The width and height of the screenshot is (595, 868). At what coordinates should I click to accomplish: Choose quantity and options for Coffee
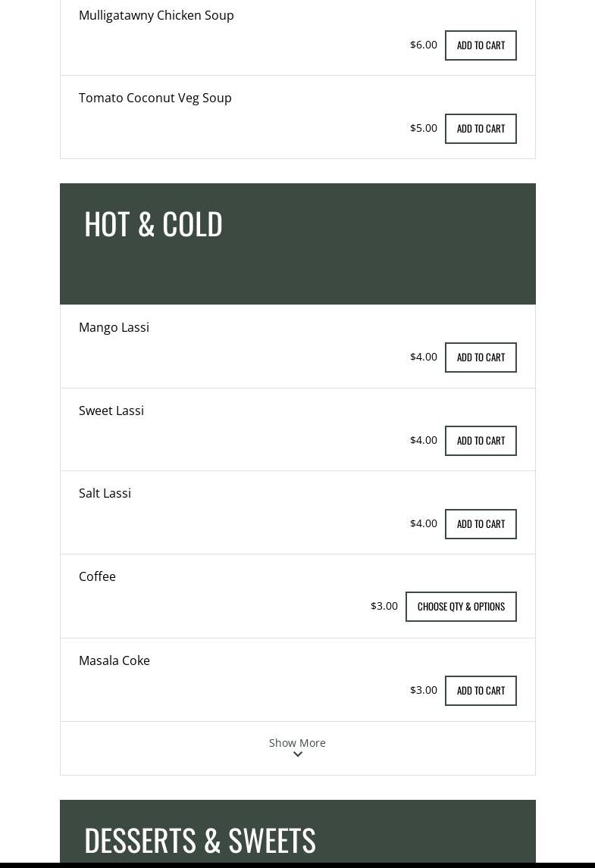click(461, 607)
